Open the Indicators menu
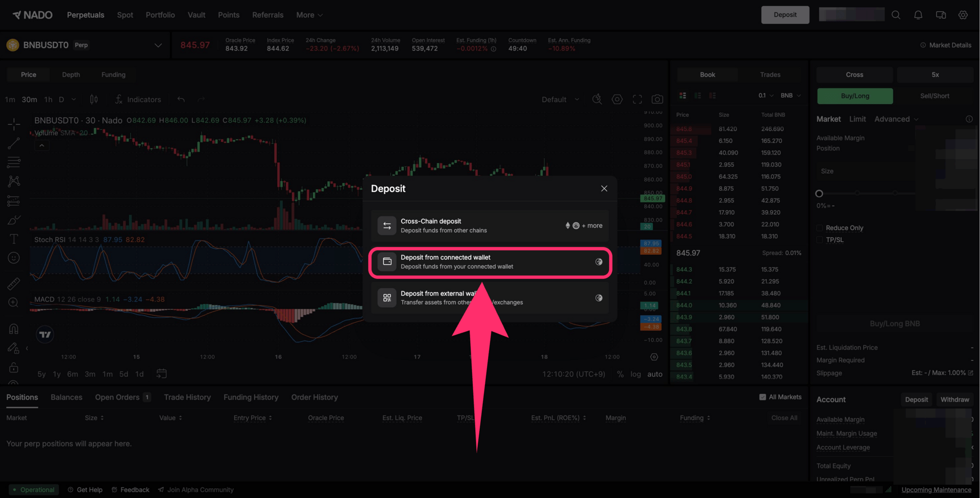The width and height of the screenshot is (980, 498). tap(138, 99)
